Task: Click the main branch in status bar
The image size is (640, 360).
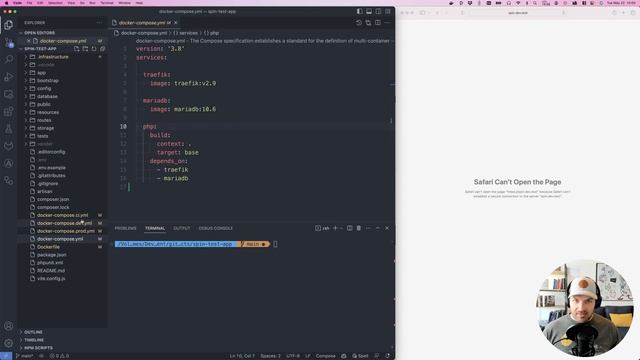Action: point(25,356)
